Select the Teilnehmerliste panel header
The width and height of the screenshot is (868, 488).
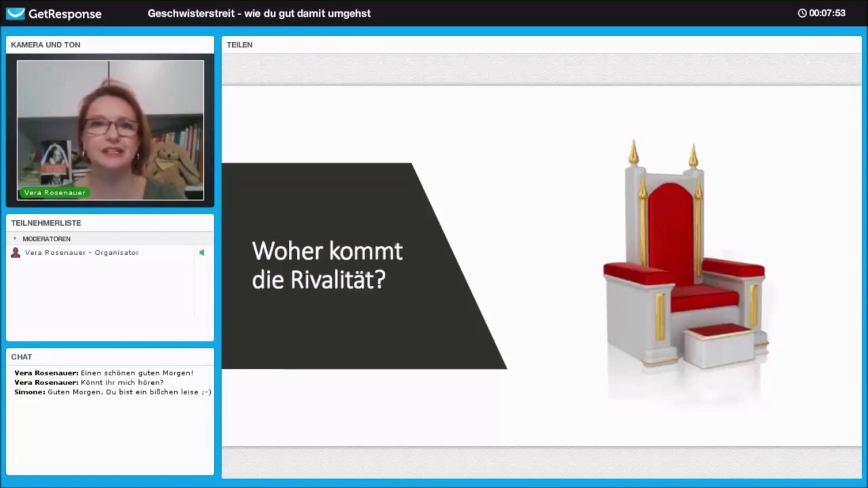tap(110, 223)
